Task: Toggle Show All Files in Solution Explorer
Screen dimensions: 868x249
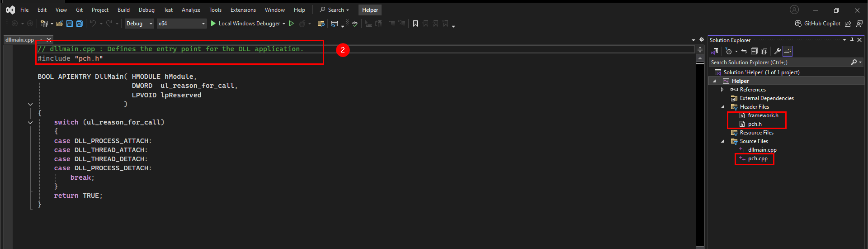Action: [x=764, y=51]
